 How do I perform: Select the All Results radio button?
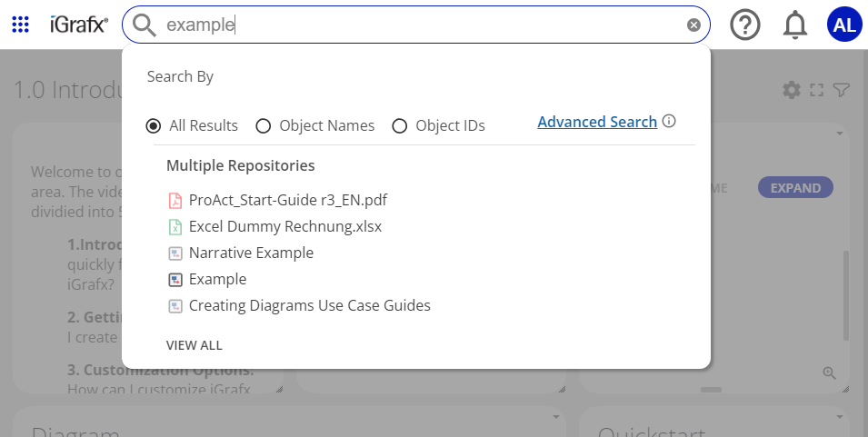(x=154, y=126)
